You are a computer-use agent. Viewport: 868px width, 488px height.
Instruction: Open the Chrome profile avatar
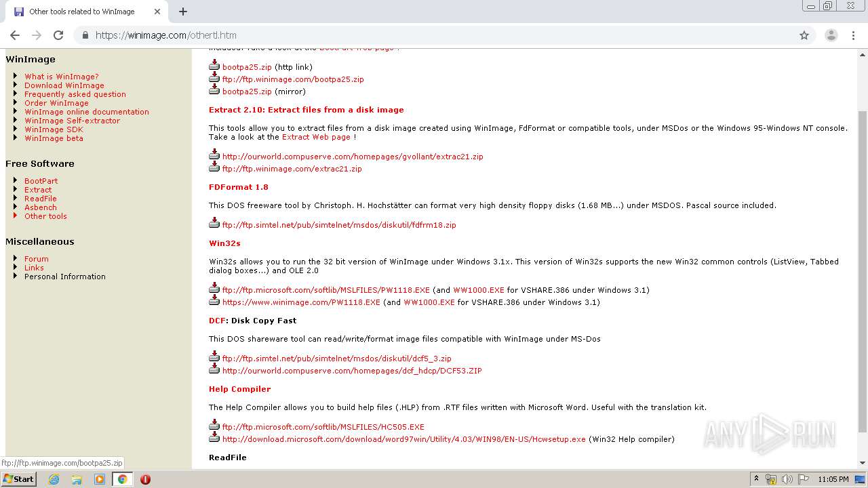point(831,35)
